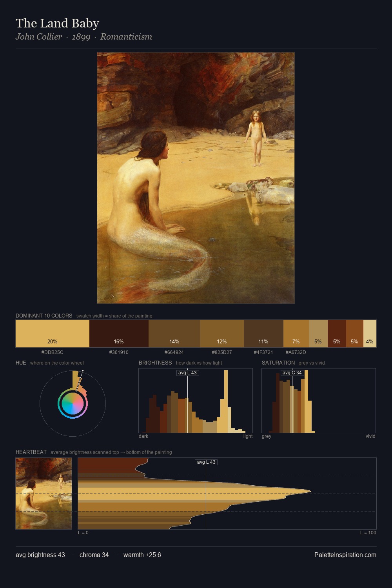The width and height of the screenshot is (392, 588).
Task: Click 'grey vs vivid' caption
Action: tap(312, 363)
